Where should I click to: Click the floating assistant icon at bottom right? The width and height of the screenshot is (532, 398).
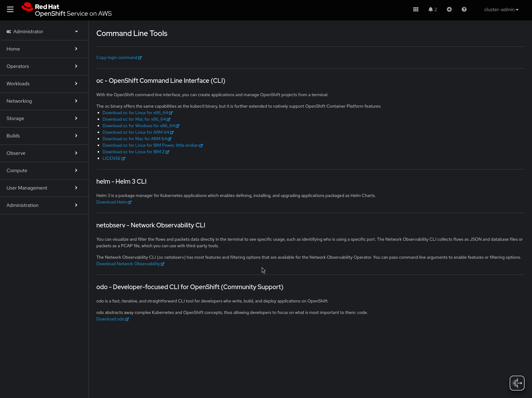coord(517,383)
